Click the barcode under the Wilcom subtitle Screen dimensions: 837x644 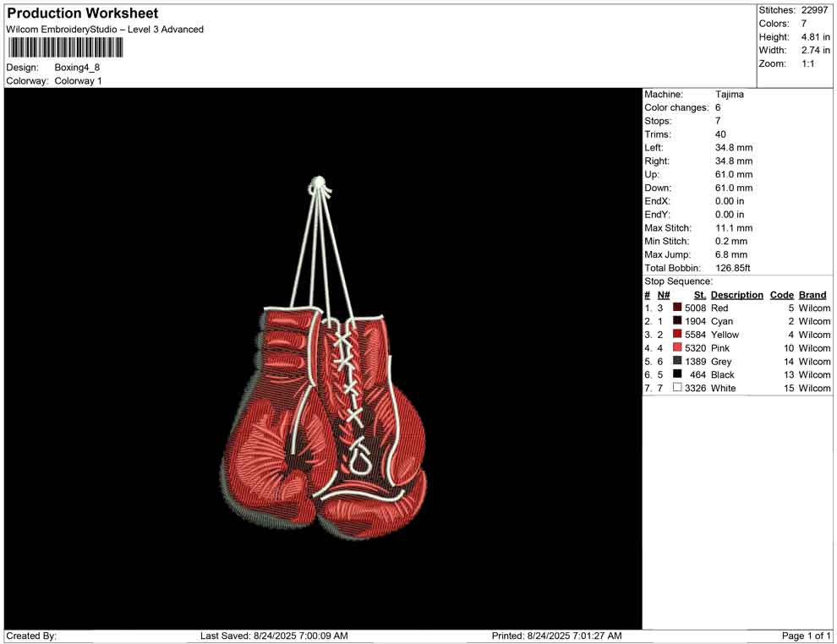64,47
